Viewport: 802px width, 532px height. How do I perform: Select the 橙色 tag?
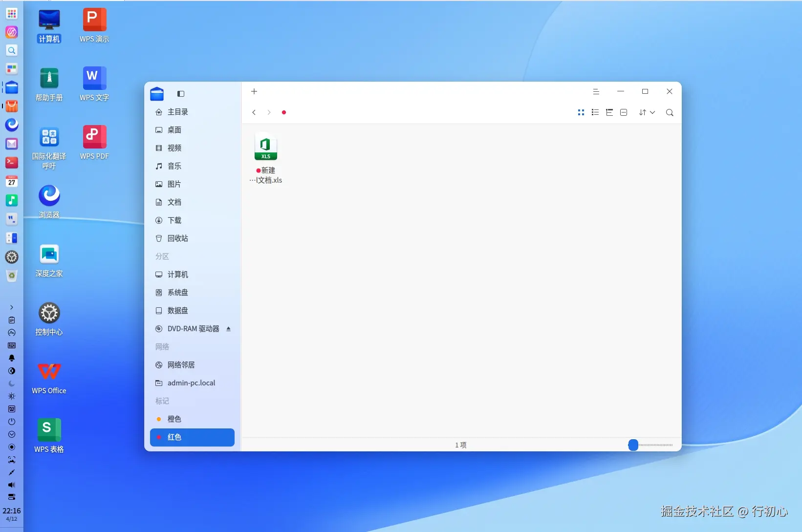click(192, 419)
